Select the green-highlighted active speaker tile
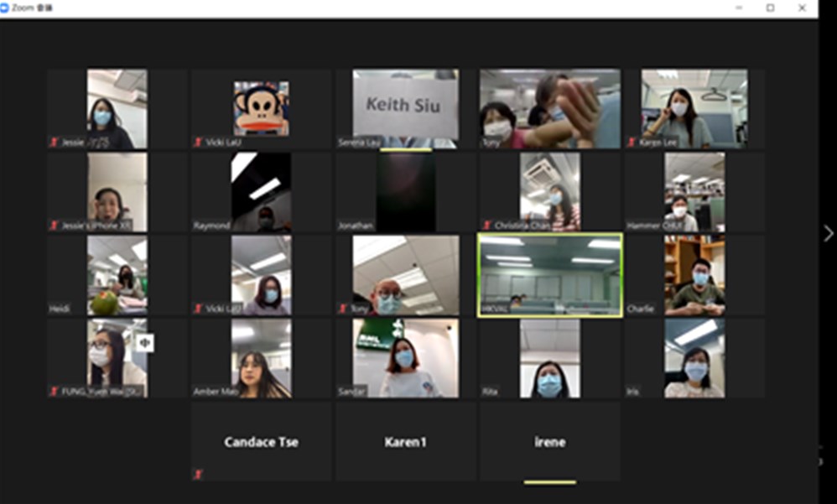Screen dimensions: 837x504 coord(549,275)
